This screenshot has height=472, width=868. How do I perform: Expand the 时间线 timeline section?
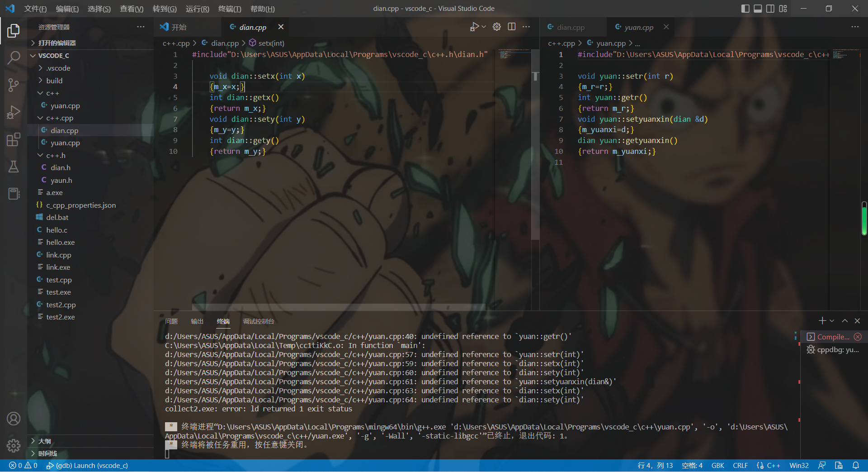[x=90, y=453]
